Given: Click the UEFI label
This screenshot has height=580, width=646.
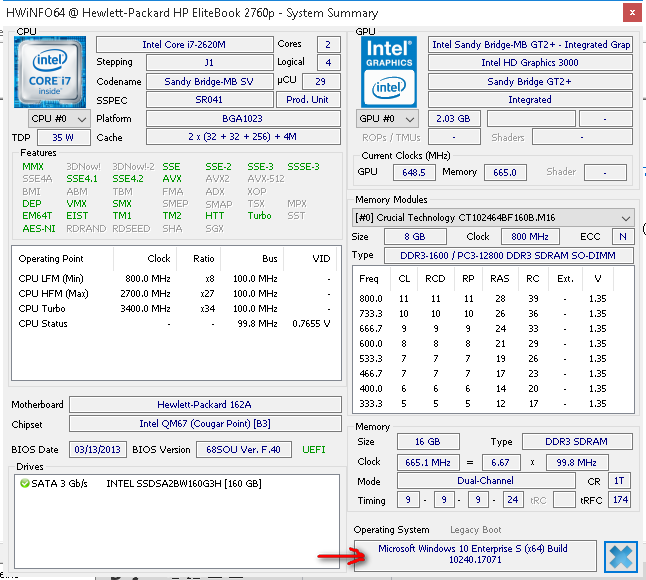Looking at the screenshot, I should click(314, 449).
